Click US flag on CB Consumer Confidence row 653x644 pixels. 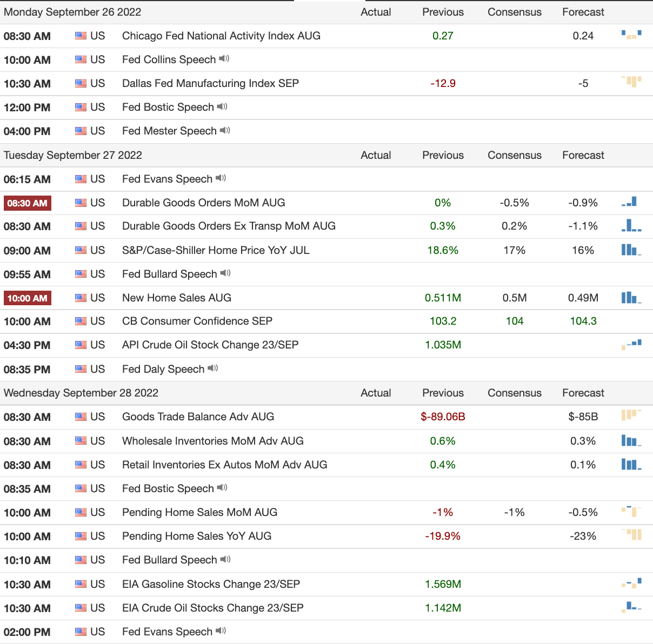tap(81, 321)
